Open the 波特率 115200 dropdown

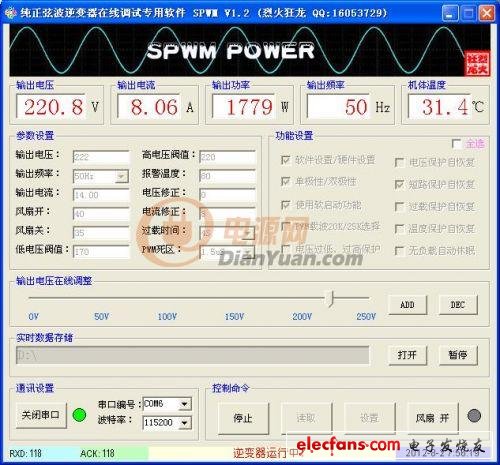(x=184, y=423)
